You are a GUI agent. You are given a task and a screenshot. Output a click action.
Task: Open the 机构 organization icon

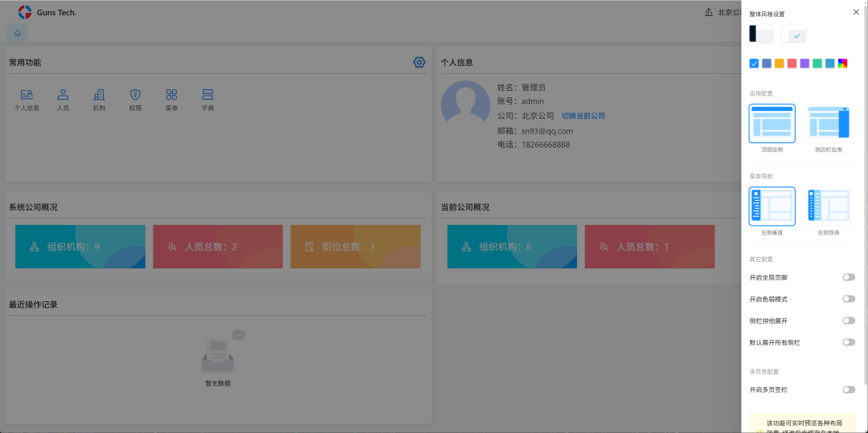point(99,95)
